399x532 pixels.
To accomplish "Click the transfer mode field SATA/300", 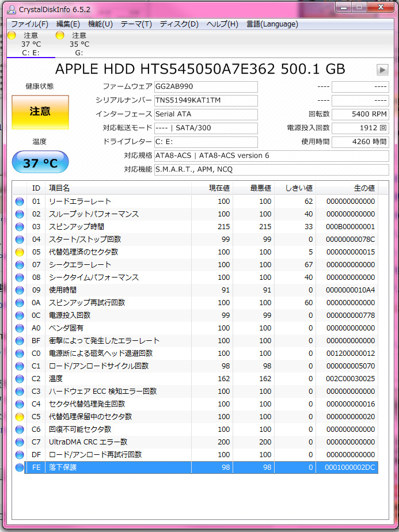I will click(x=206, y=128).
